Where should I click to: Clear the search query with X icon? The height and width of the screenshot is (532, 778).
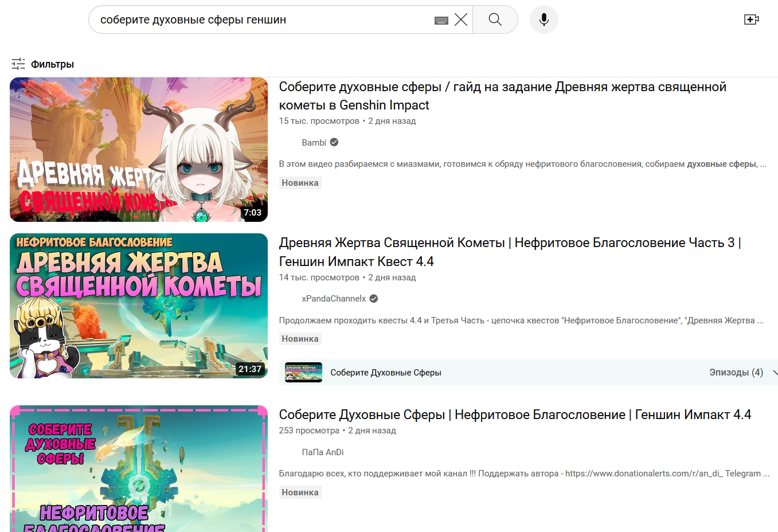[460, 19]
